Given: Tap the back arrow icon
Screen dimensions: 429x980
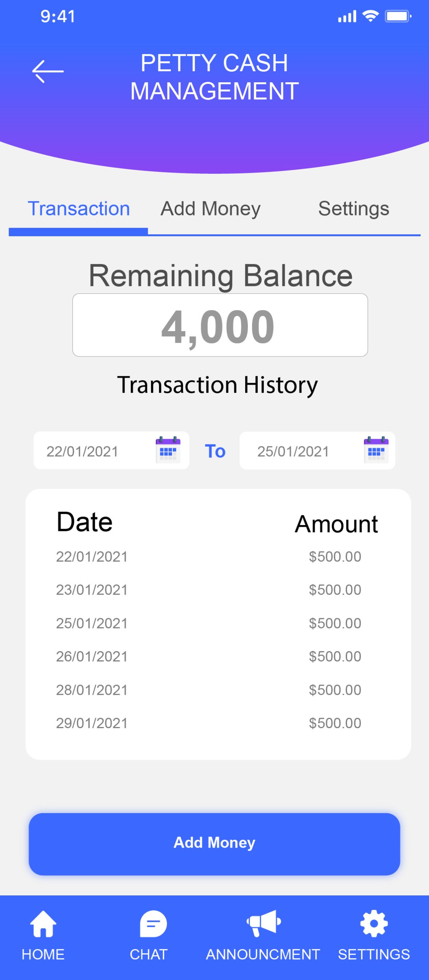Looking at the screenshot, I should (x=47, y=71).
